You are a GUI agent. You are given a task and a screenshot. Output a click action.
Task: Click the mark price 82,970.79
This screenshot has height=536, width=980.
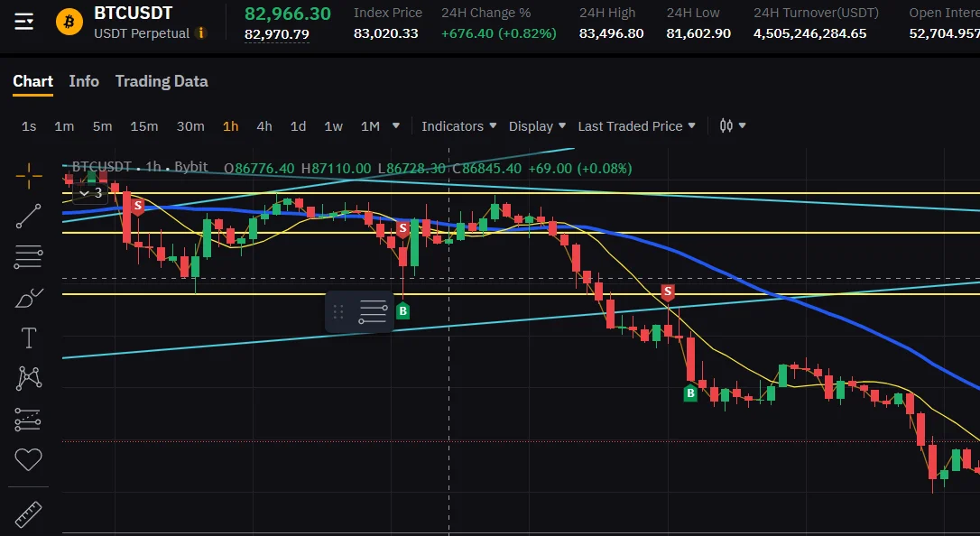pos(277,34)
